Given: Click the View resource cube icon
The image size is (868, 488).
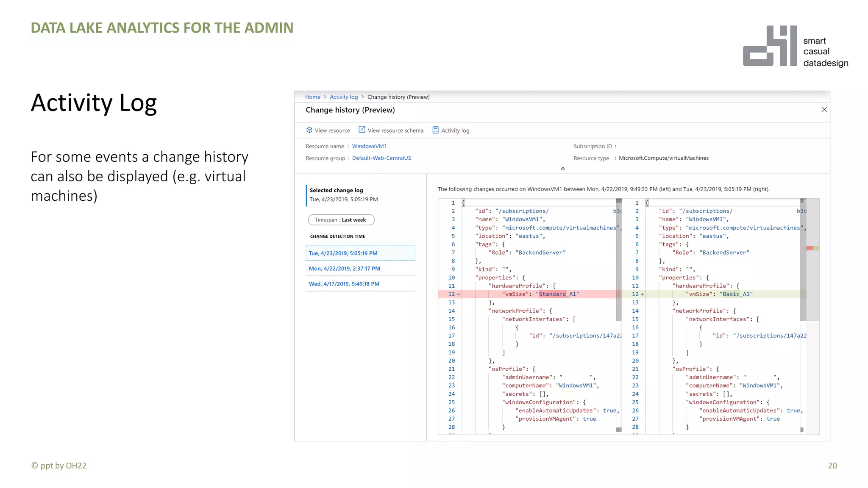Looking at the screenshot, I should 309,130.
